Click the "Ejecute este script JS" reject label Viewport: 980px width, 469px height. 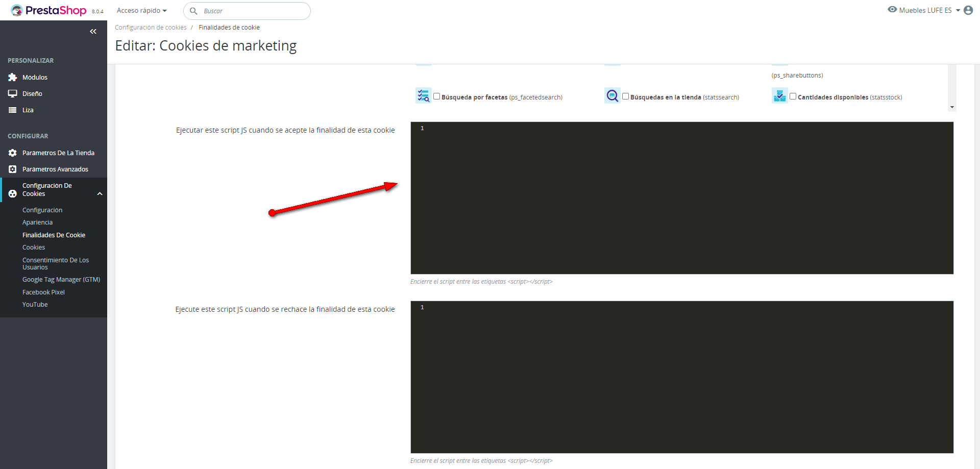[285, 309]
